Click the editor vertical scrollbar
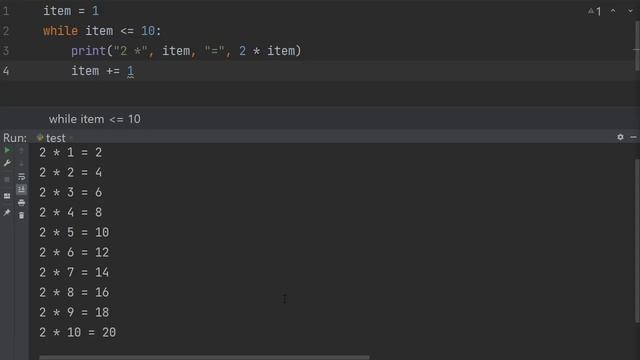 click(x=637, y=45)
